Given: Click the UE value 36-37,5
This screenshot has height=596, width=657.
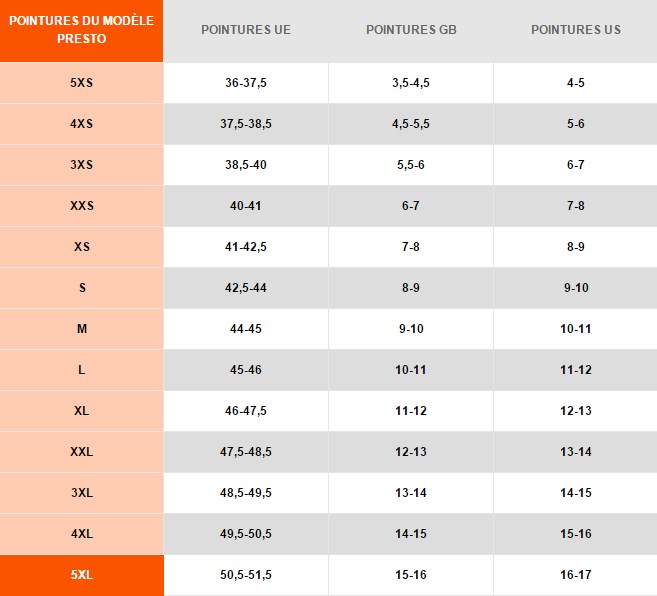Looking at the screenshot, I should (246, 83).
